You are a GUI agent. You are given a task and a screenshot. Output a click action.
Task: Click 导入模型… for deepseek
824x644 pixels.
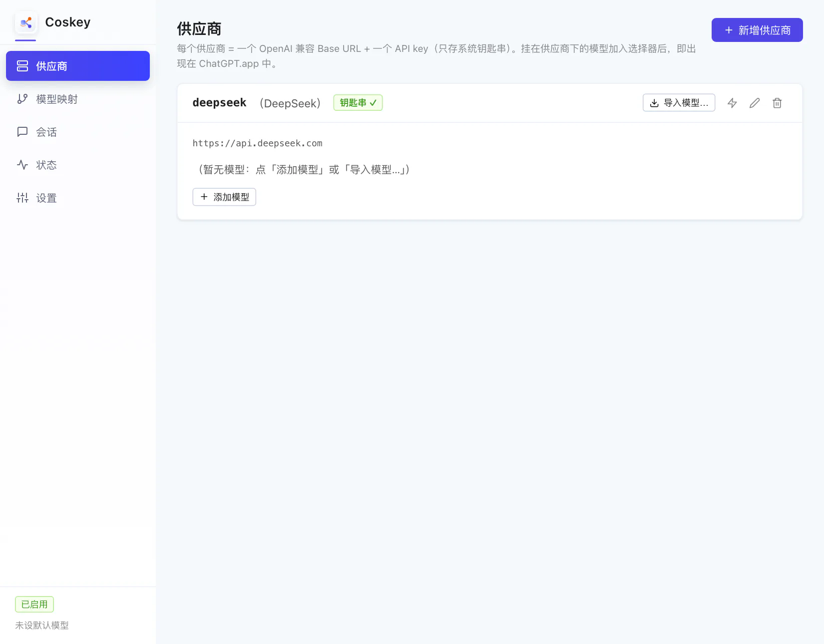tap(679, 103)
